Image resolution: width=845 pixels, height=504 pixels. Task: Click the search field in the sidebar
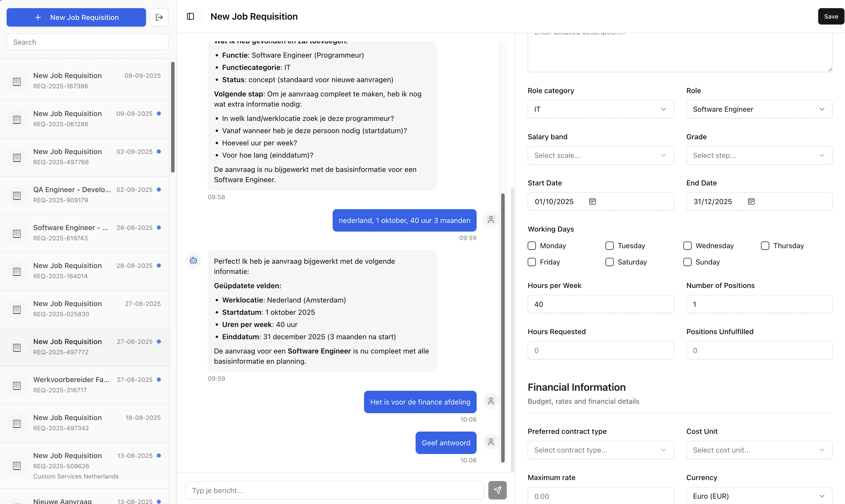87,42
